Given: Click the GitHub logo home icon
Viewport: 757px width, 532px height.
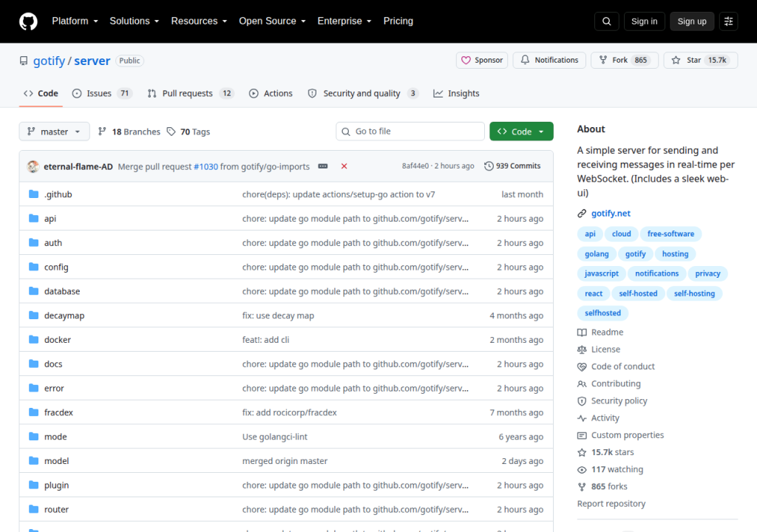Looking at the screenshot, I should point(28,21).
